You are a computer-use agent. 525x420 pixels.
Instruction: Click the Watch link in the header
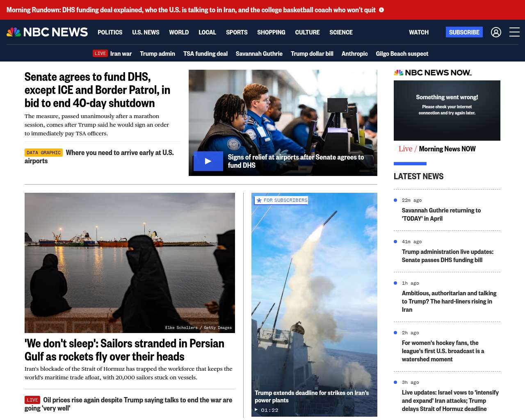point(419,32)
